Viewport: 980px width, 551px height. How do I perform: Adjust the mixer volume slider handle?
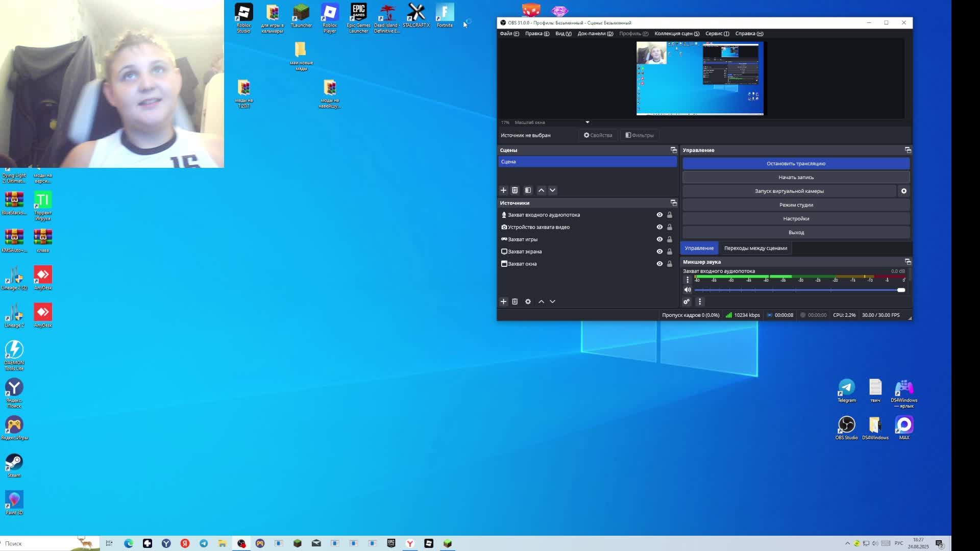(x=901, y=290)
